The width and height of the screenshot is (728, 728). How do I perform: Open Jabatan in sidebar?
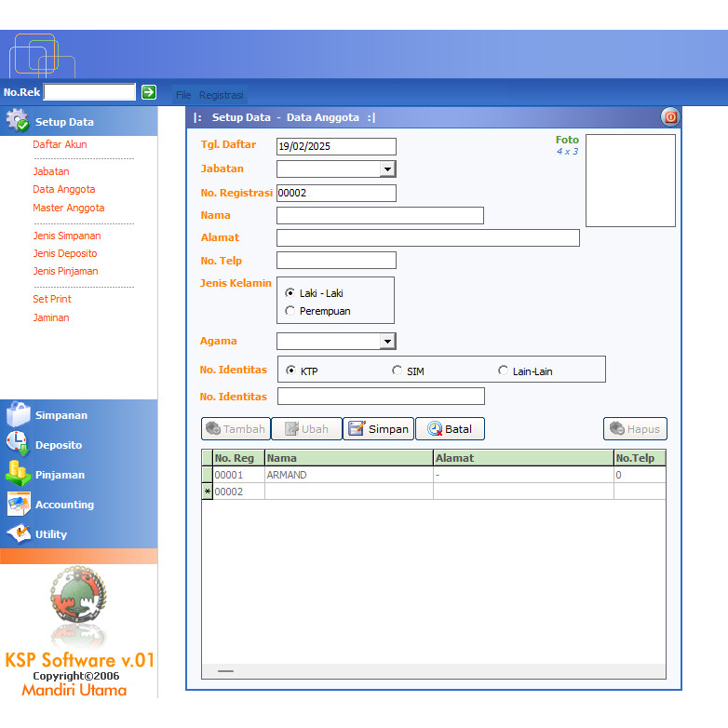51,171
